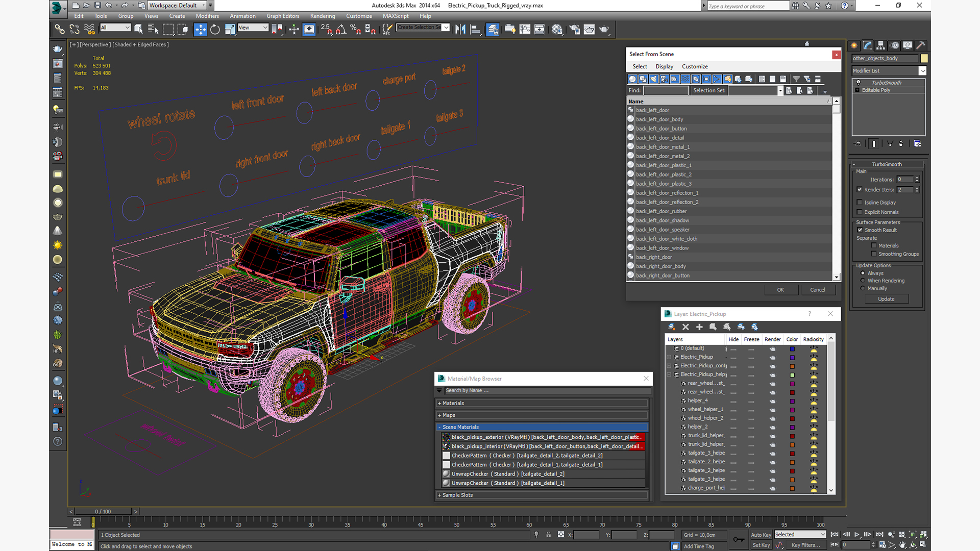Viewport: 980px width, 551px height.
Task: Open Key Filters dialog
Action: (806, 545)
